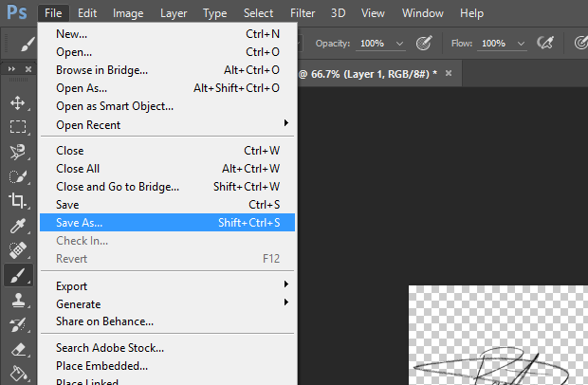Open the Layer menu
Screen dimensions: 588x385
(174, 13)
